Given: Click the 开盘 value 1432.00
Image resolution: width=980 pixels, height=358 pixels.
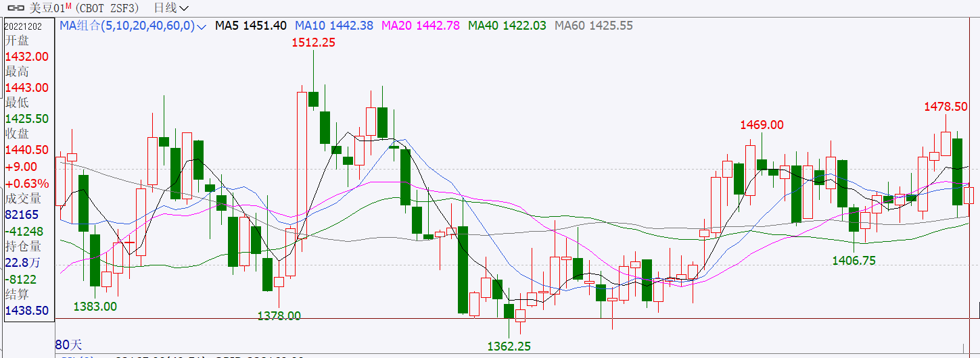Looking at the screenshot, I should [x=27, y=57].
